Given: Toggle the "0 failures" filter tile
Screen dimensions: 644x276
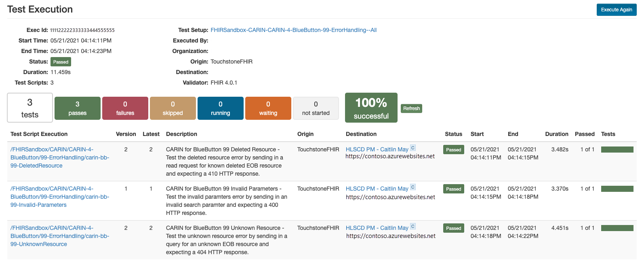Looking at the screenshot, I should tap(125, 108).
